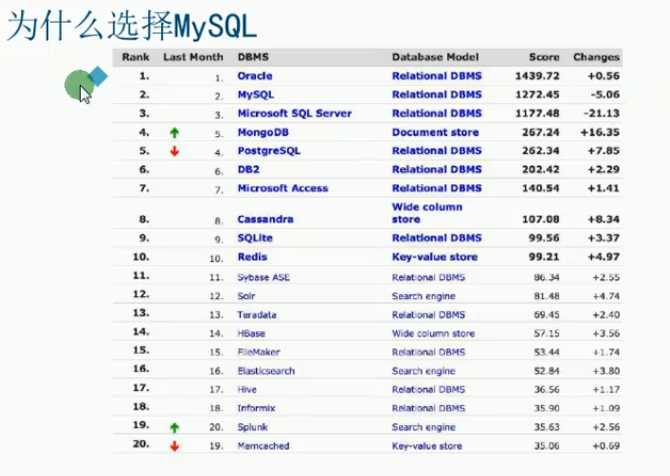Image resolution: width=670 pixels, height=476 pixels.
Task: Select the Redis score 99.21
Action: 544,257
